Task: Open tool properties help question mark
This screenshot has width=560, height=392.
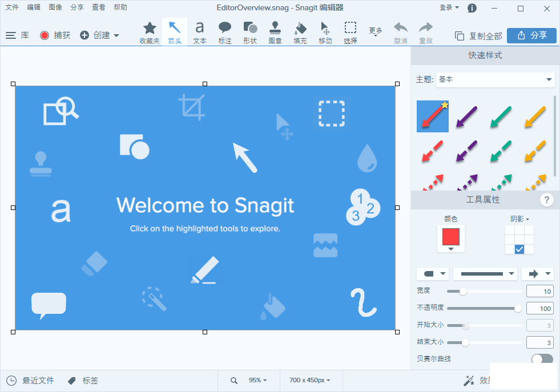Action: click(546, 200)
